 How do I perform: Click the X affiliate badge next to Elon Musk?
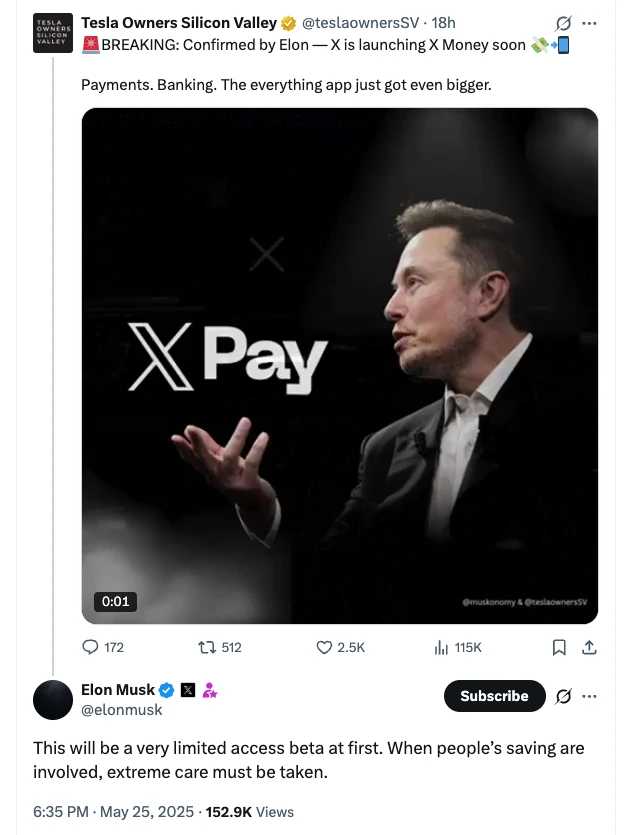point(186,689)
